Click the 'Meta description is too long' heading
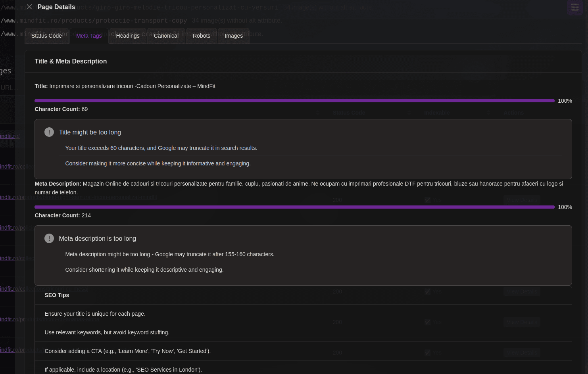This screenshot has height=374, width=588. pos(98,239)
